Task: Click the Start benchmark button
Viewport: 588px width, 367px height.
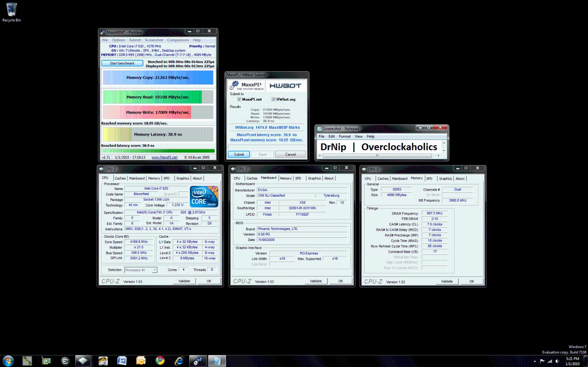Action: [122, 63]
